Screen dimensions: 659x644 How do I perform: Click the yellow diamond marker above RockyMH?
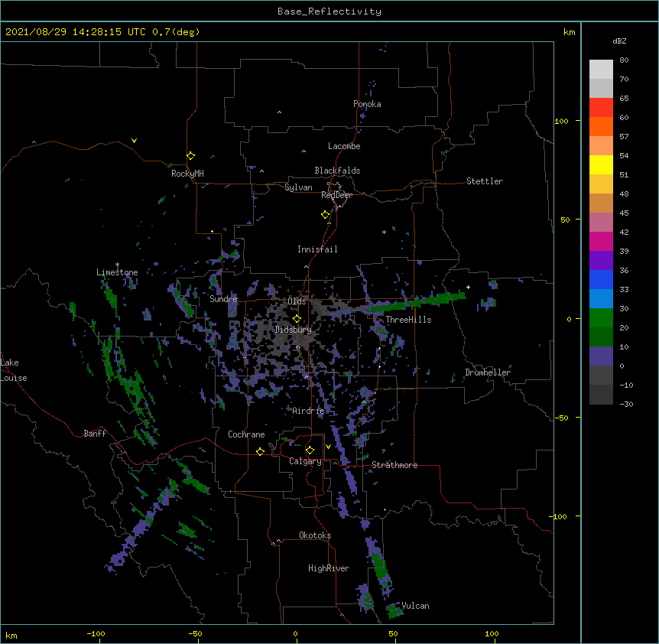click(x=190, y=156)
